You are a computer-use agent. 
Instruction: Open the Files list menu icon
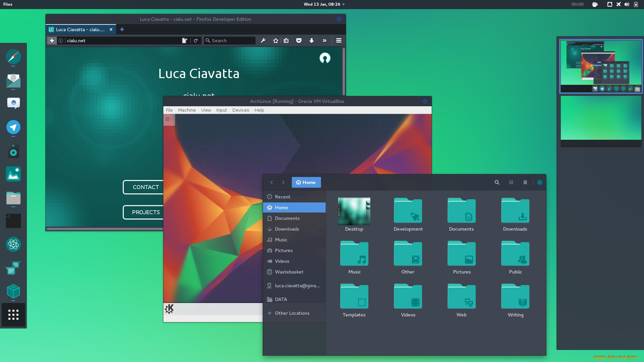pyautogui.click(x=525, y=182)
